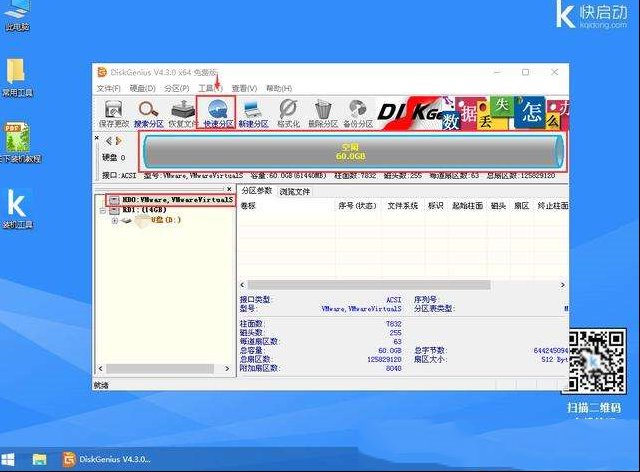Create partition with 新建分区 icon
This screenshot has width=640, height=472.
(x=253, y=113)
